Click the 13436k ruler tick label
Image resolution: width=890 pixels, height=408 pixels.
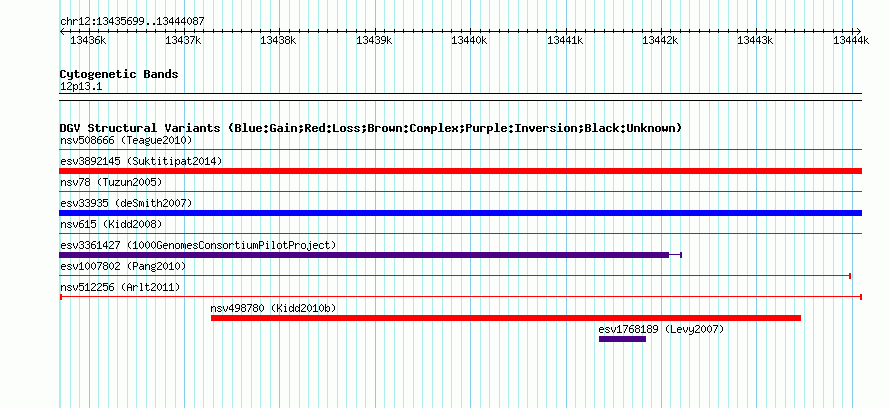tap(87, 40)
